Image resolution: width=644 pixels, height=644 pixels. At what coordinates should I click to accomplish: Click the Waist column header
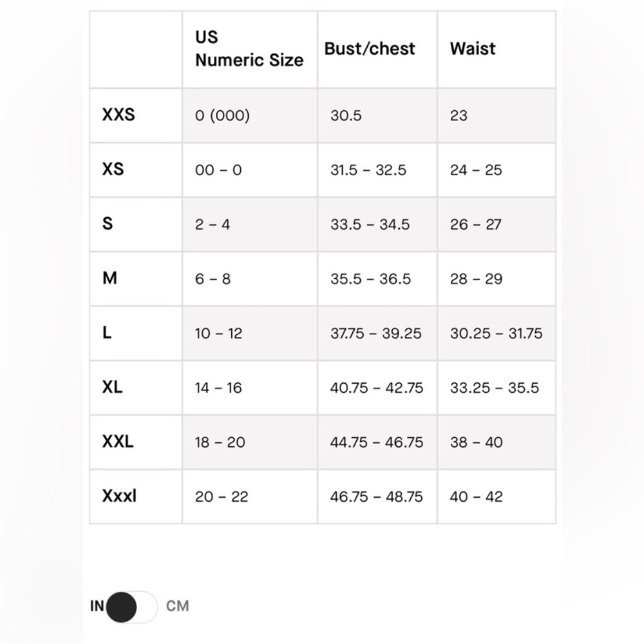473,48
